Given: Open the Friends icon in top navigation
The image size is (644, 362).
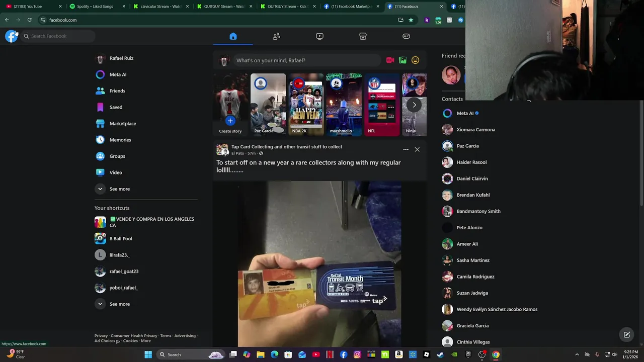Looking at the screenshot, I should pos(276,36).
